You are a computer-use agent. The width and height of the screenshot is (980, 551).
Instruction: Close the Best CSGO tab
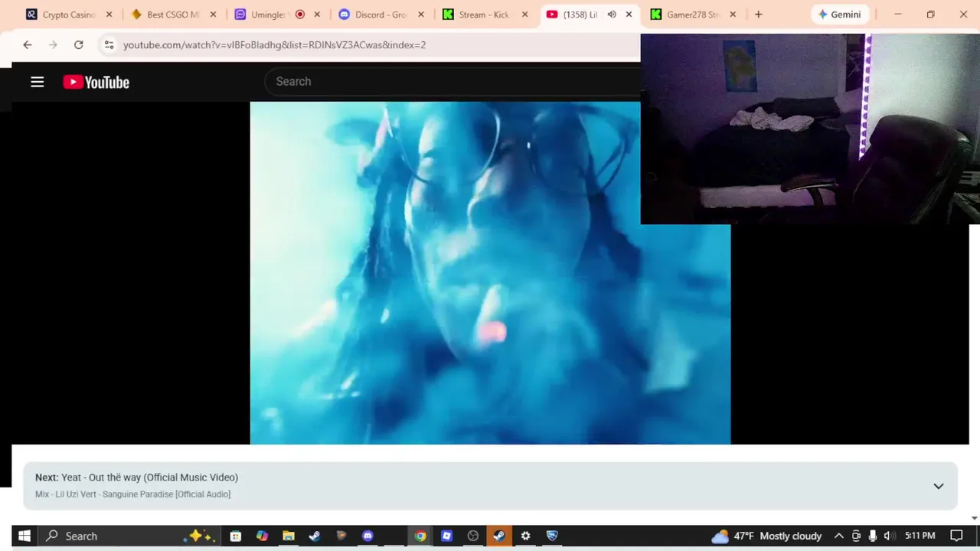tap(213, 15)
